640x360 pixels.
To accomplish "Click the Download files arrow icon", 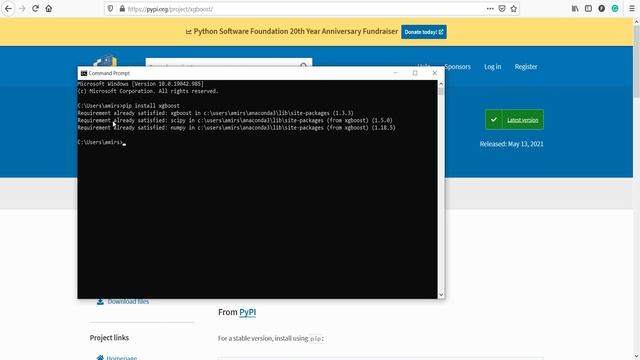I will tap(100, 302).
